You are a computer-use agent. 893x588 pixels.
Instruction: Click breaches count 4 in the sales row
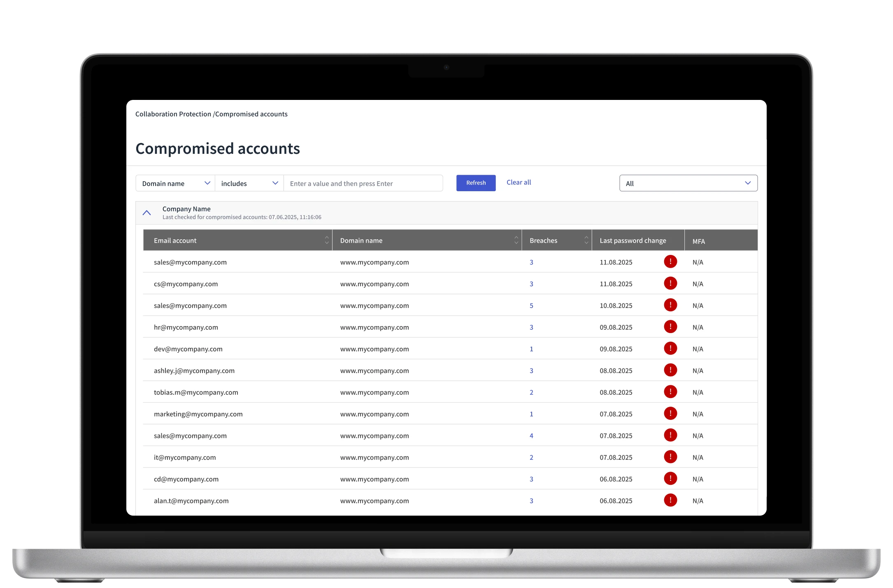click(x=531, y=435)
